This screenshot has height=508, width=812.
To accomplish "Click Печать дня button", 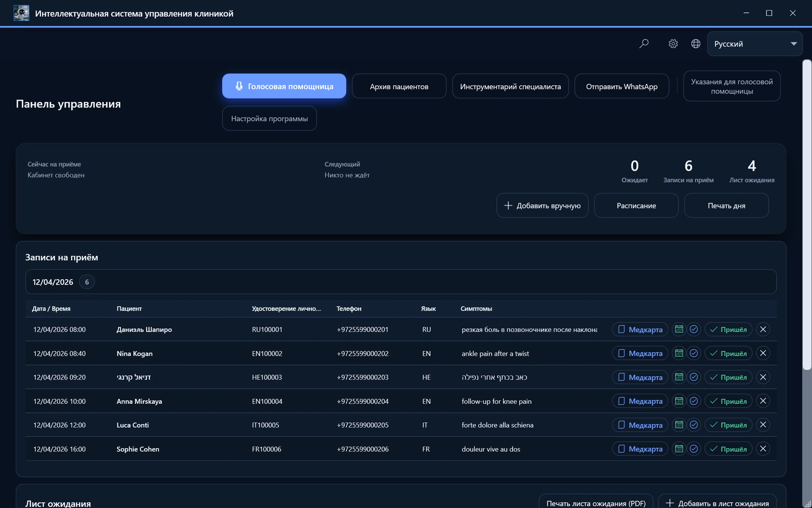I will [x=727, y=205].
